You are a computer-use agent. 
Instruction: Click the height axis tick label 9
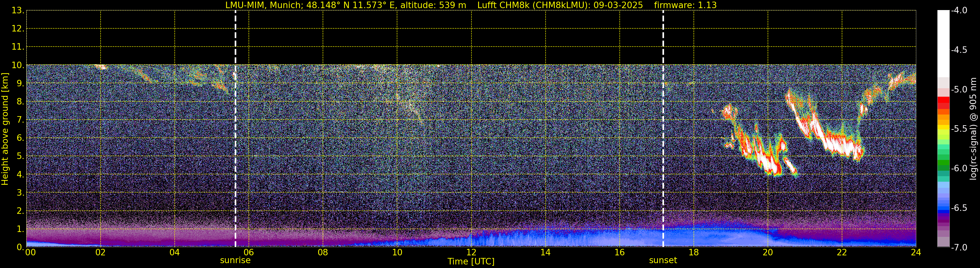(20, 83)
